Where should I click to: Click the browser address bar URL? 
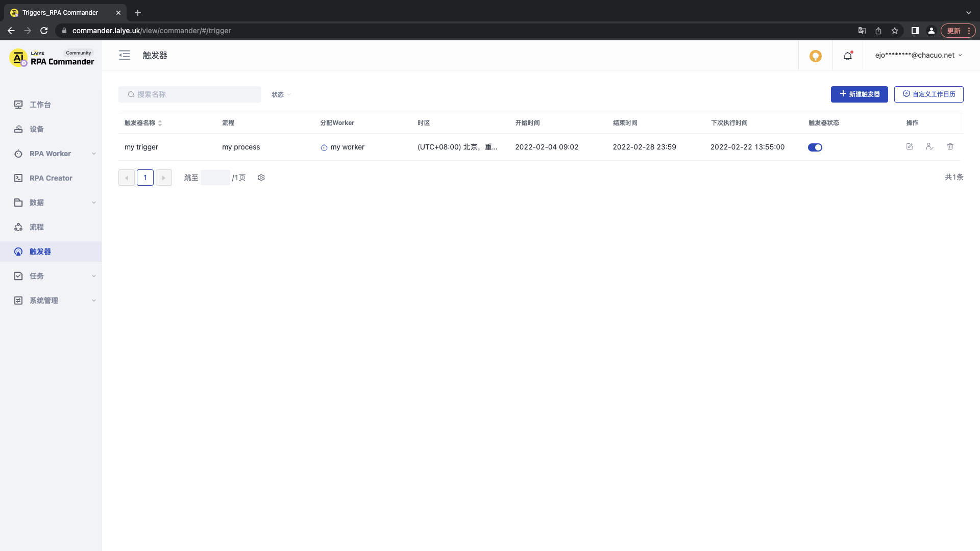coord(152,31)
